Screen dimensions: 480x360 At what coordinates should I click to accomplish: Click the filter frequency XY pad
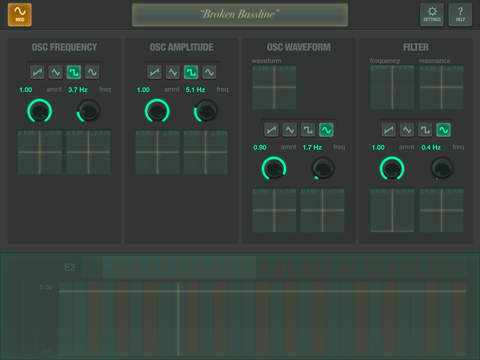pos(392,87)
